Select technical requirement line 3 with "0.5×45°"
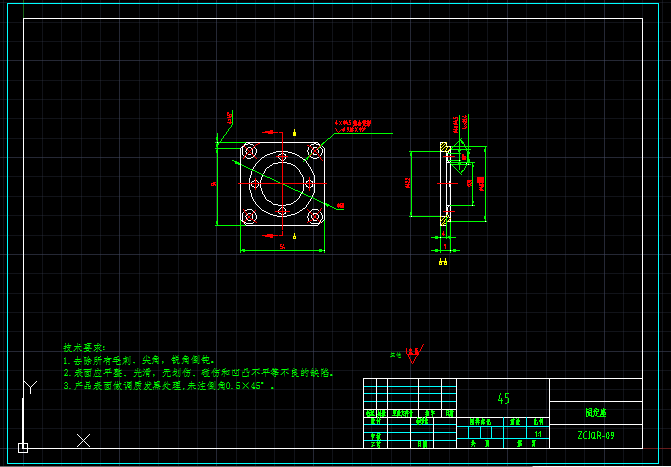671x467 pixels. pyautogui.click(x=169, y=386)
